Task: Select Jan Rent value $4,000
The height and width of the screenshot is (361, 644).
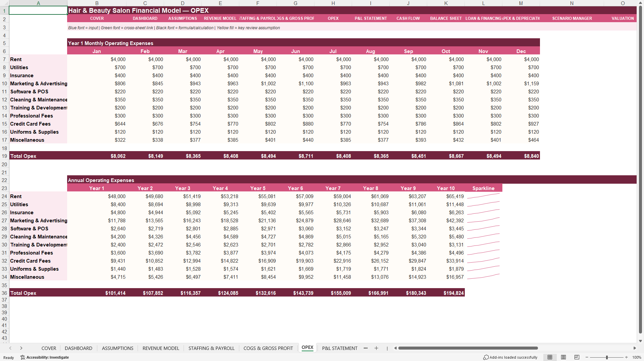Action: coord(97,59)
